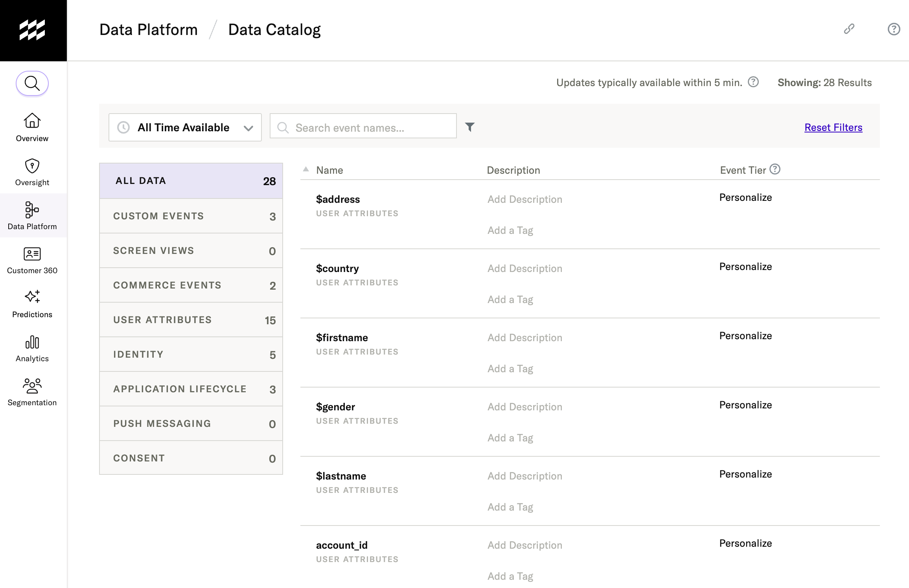This screenshot has height=588, width=909.
Task: Click Personalize tier for $gender
Action: pos(745,405)
